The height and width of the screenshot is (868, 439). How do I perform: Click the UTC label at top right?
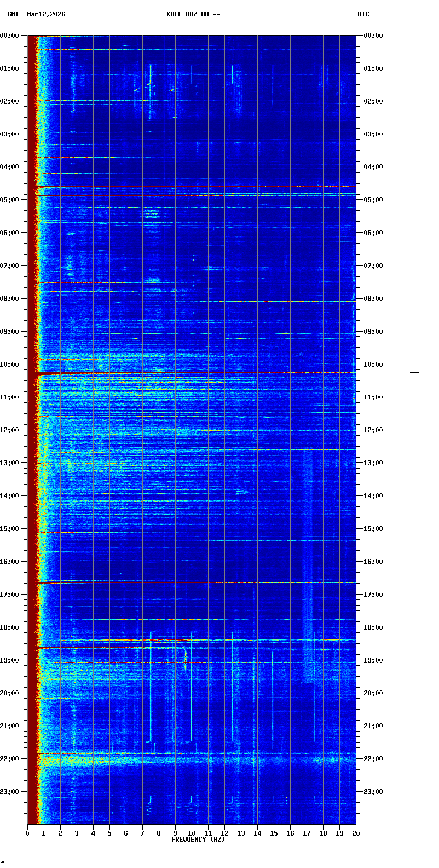363,14
